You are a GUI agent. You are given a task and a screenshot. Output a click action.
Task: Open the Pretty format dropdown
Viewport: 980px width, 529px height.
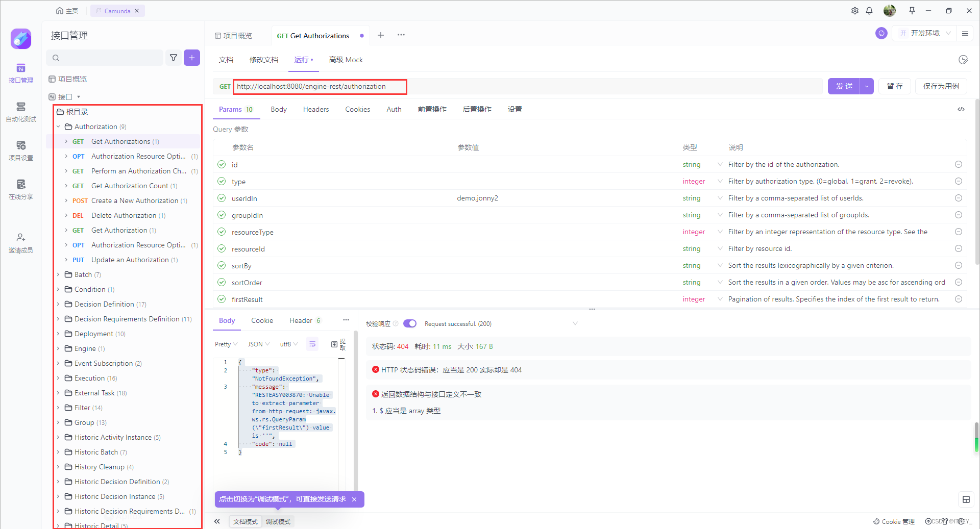coord(226,344)
